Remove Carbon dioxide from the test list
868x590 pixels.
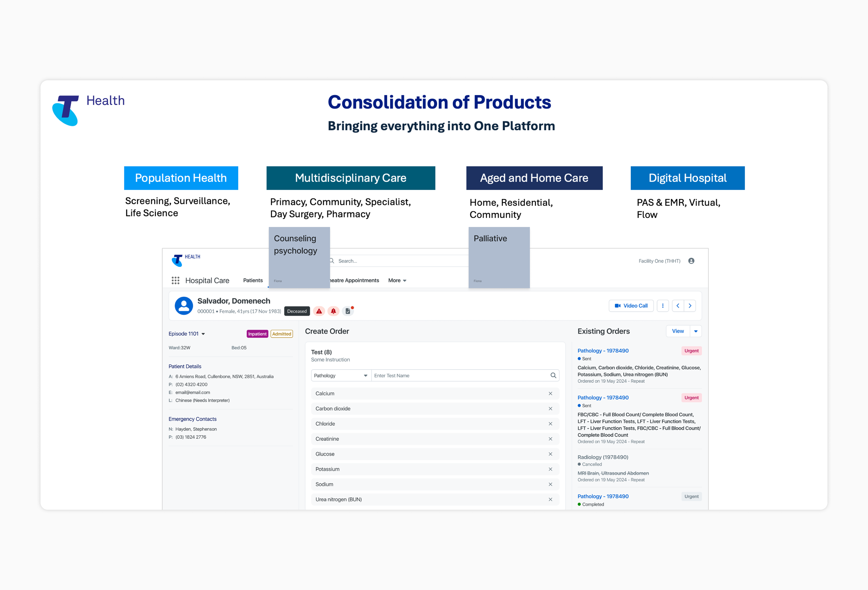pyautogui.click(x=550, y=409)
